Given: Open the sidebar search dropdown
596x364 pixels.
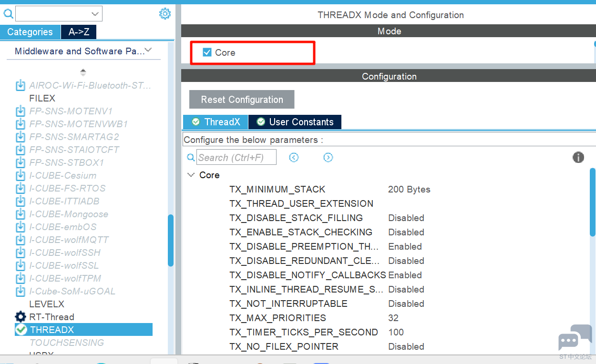Looking at the screenshot, I should [96, 14].
